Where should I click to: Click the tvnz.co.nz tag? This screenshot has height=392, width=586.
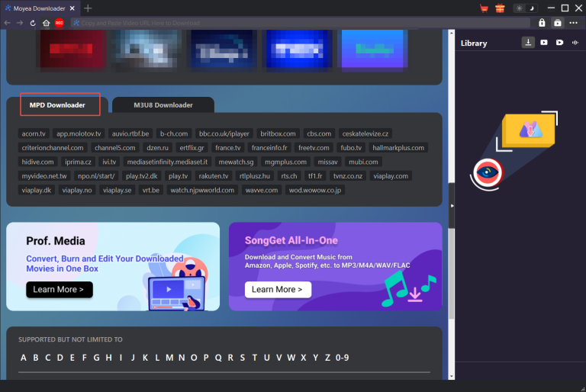click(348, 176)
